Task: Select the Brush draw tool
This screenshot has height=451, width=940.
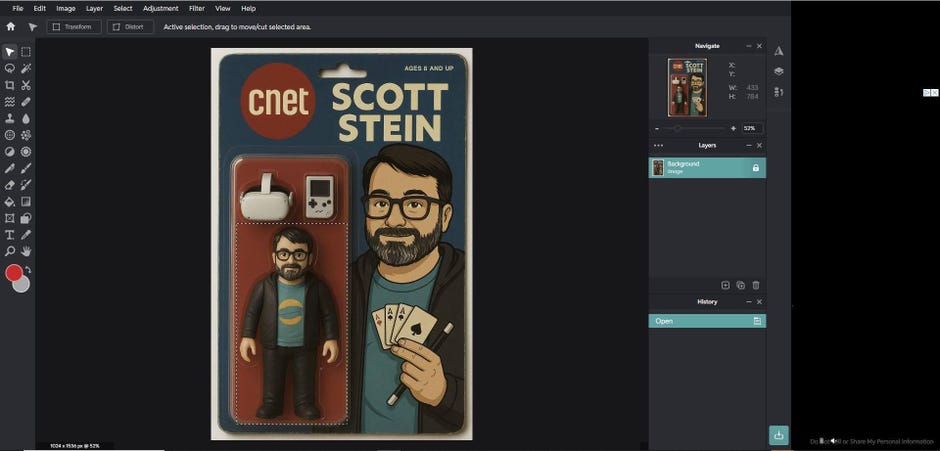Action: tap(26, 169)
